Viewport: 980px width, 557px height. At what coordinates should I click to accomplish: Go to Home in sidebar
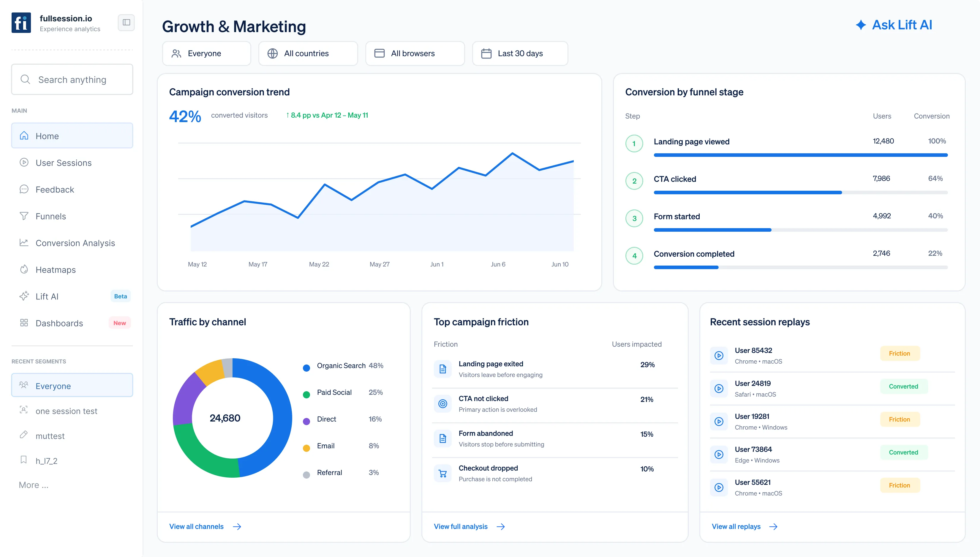pyautogui.click(x=72, y=136)
